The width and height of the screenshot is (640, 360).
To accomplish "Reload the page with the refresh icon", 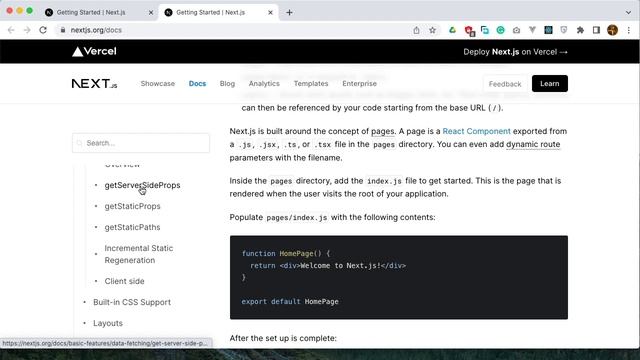I will [x=43, y=30].
